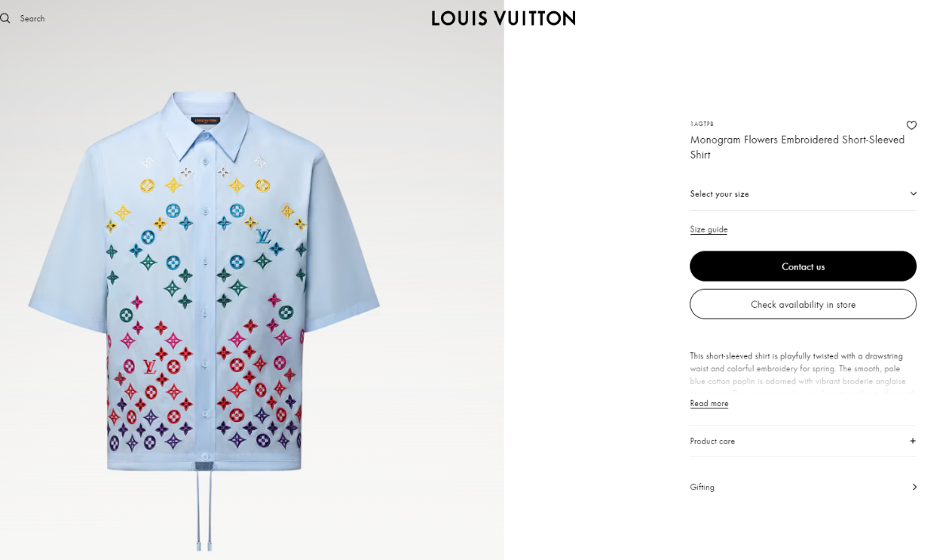Expand the Product care section
Screen dimensions: 952x560
tap(803, 441)
